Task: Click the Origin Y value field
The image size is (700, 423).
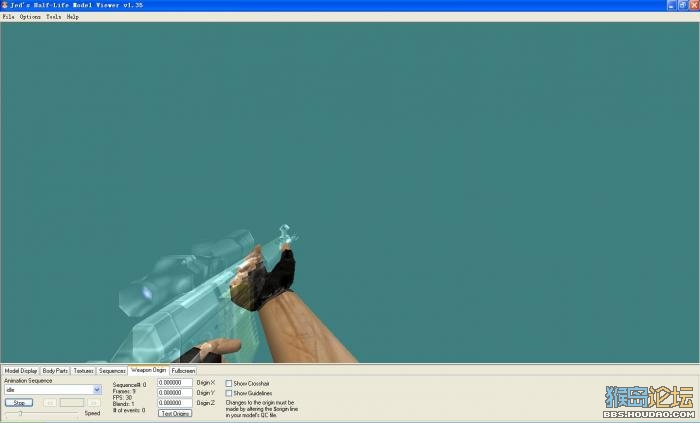Action: [x=175, y=393]
